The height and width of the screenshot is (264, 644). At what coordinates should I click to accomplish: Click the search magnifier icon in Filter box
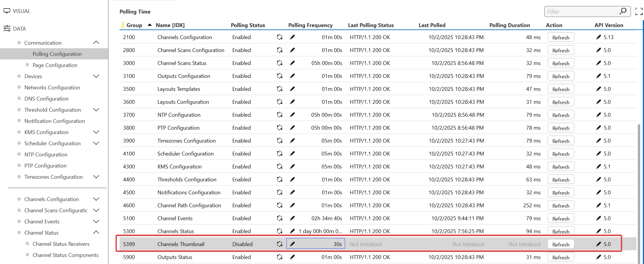[623, 11]
